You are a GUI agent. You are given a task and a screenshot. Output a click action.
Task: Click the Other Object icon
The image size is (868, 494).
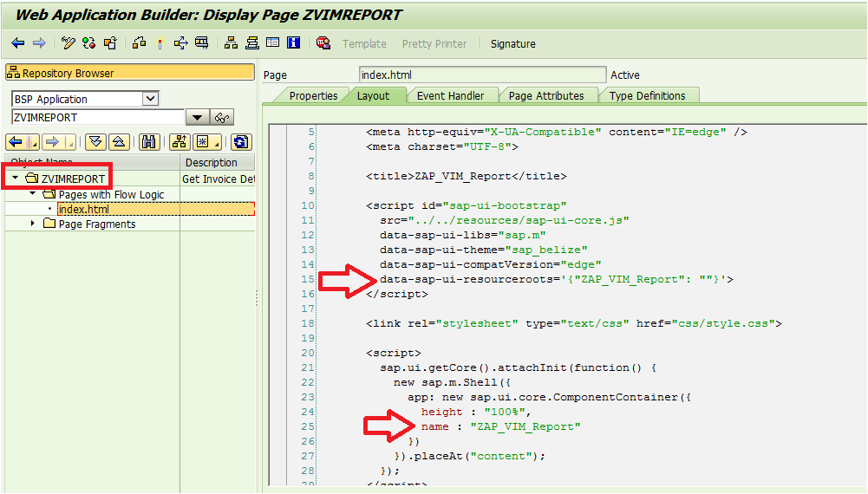point(110,43)
